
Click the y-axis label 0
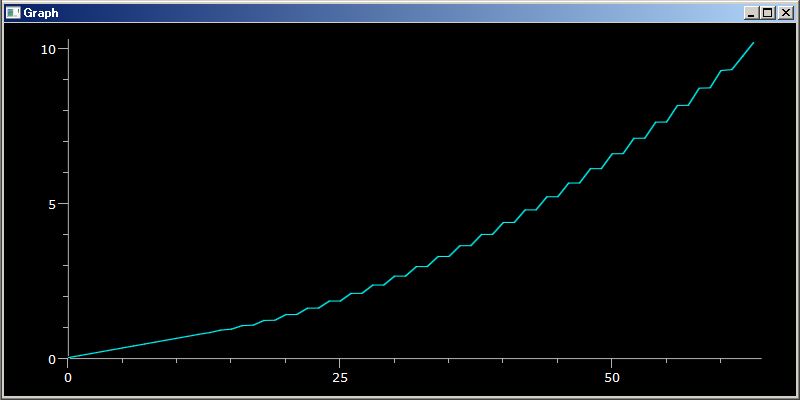pyautogui.click(x=52, y=359)
